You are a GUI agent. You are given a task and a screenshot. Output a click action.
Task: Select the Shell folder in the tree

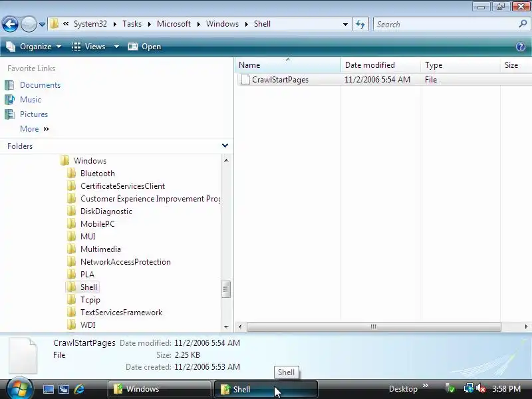pyautogui.click(x=88, y=287)
